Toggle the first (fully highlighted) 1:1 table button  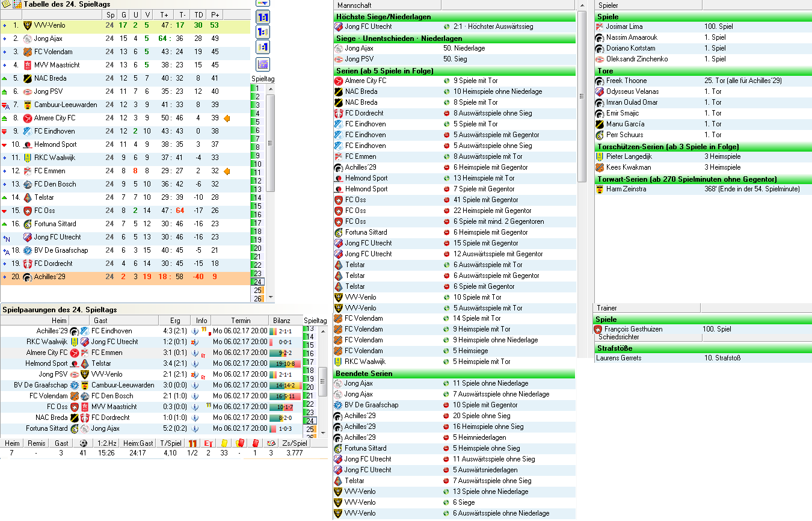point(263,17)
